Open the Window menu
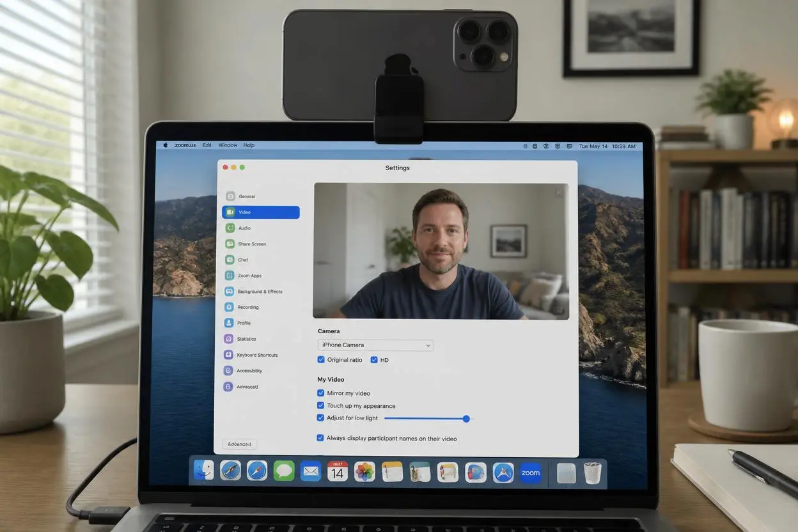Screen dimensions: 798x532 click(x=228, y=145)
